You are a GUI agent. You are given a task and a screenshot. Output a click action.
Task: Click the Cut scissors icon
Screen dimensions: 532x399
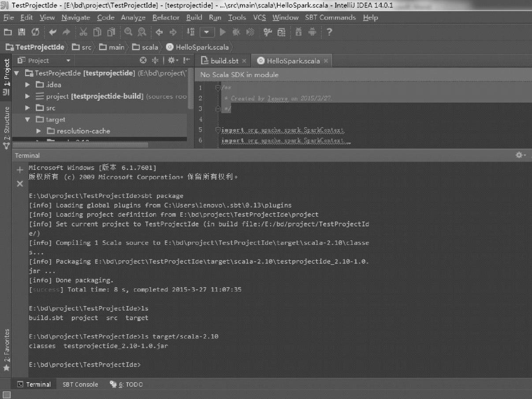[84, 32]
